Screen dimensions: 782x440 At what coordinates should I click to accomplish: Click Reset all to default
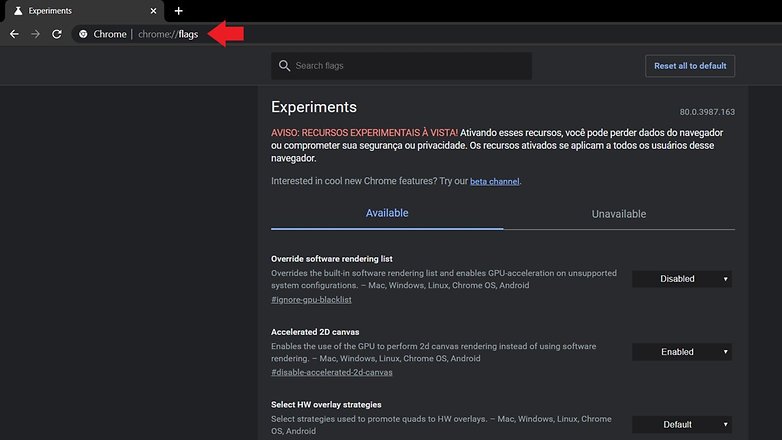(x=690, y=66)
